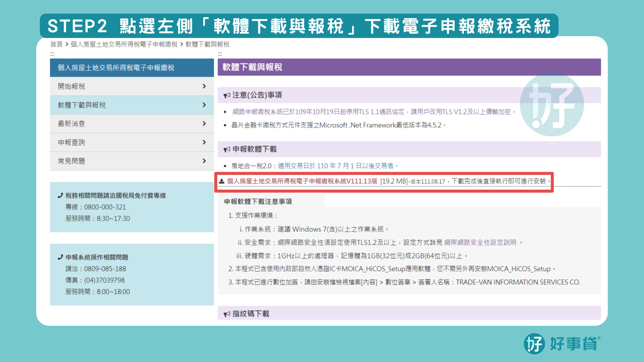Screen dimensions: 644x362
Task: Click 請洽：0809-085-188 phone number
Action: (x=96, y=269)
